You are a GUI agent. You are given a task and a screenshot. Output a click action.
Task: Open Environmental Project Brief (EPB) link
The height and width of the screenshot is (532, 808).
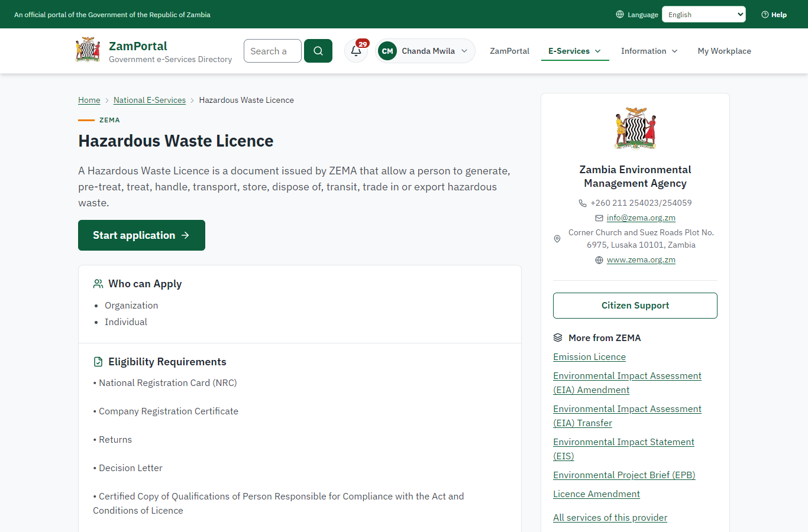tap(624, 475)
